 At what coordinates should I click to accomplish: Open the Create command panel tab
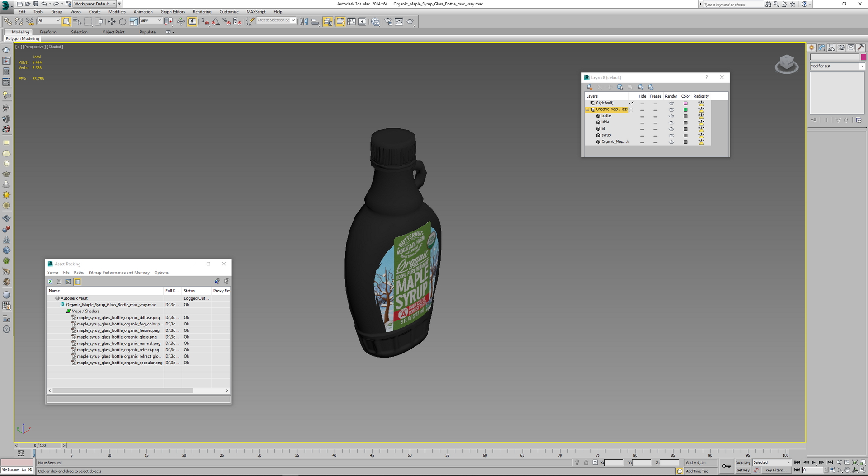[812, 47]
